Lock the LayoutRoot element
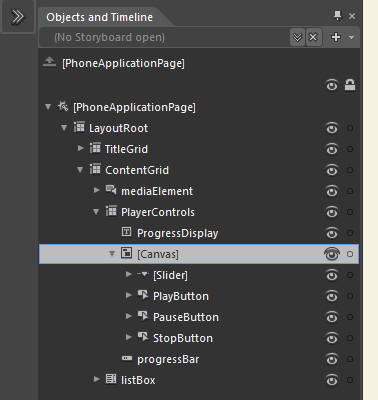Image resolution: width=378 pixels, height=400 pixels. pyautogui.click(x=350, y=128)
